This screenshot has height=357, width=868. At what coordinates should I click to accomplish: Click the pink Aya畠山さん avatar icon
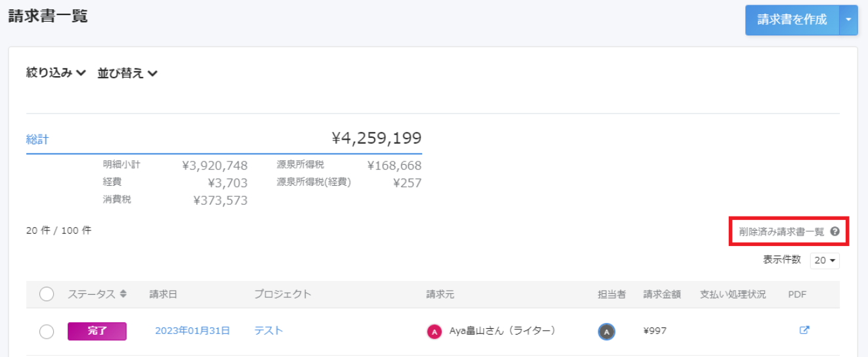[x=434, y=331]
